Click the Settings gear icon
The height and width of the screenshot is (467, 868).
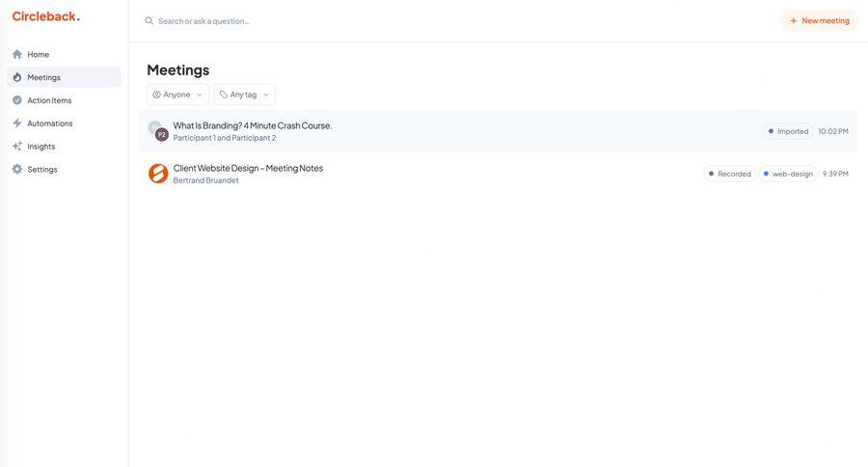click(x=17, y=170)
